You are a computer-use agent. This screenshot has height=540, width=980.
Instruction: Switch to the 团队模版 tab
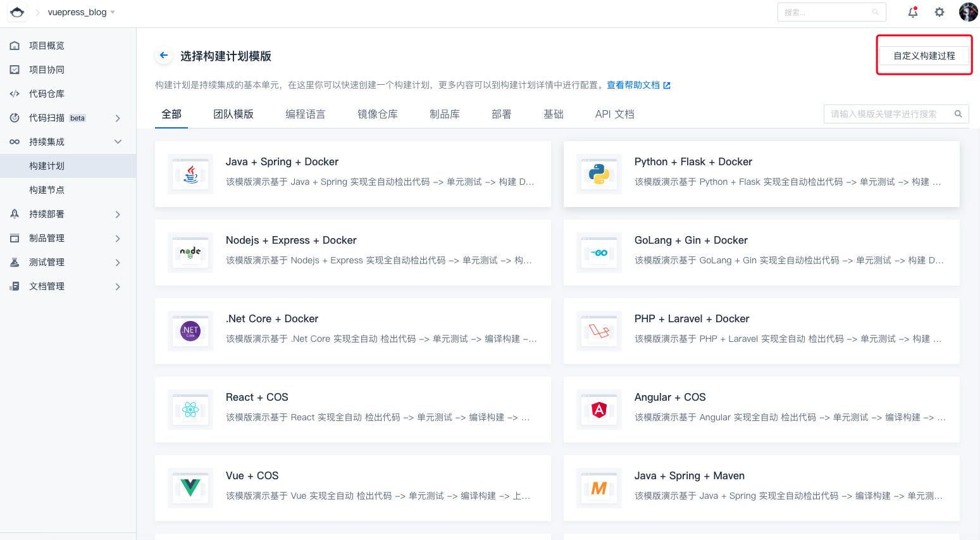[x=233, y=114]
